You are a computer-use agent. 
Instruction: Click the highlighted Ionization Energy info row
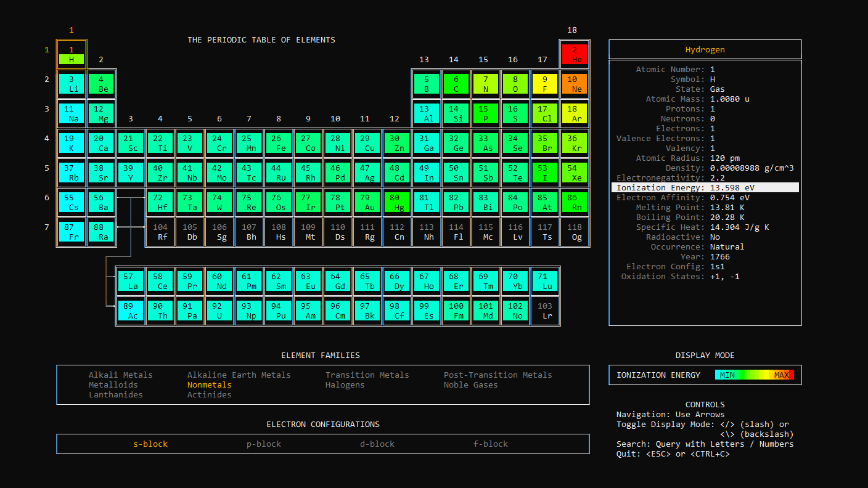point(705,187)
